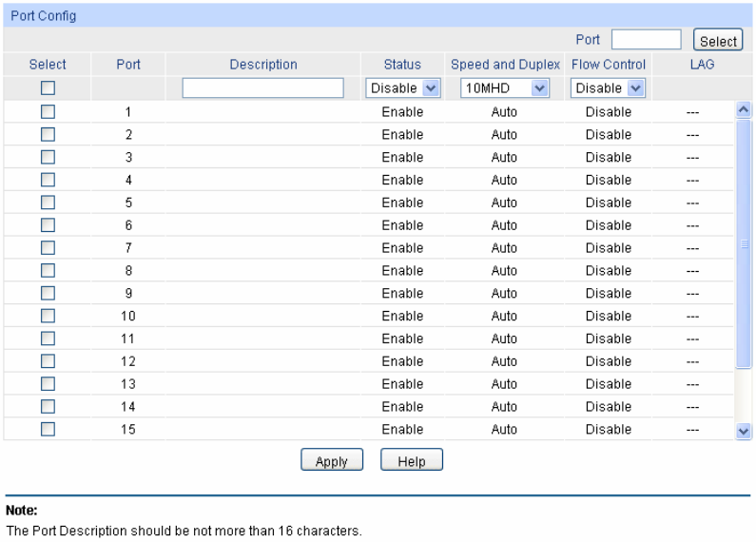Focus the Port number input field
The image size is (756, 542).
click(646, 40)
